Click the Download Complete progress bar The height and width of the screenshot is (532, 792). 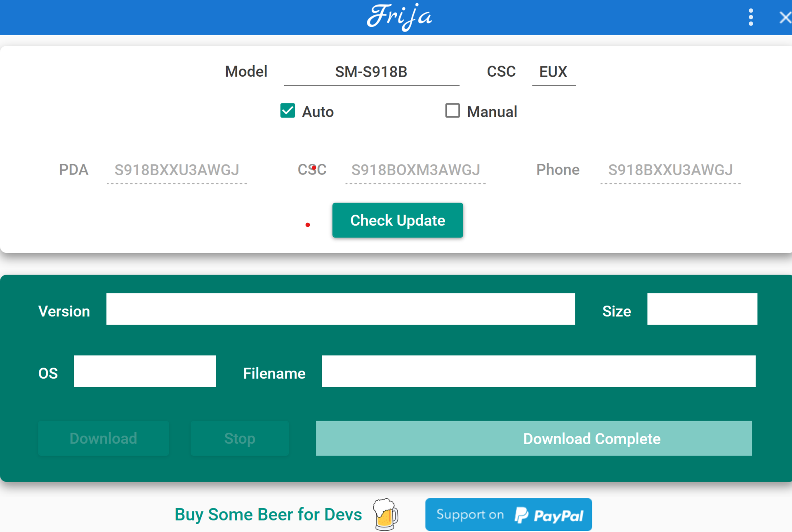tap(533, 438)
